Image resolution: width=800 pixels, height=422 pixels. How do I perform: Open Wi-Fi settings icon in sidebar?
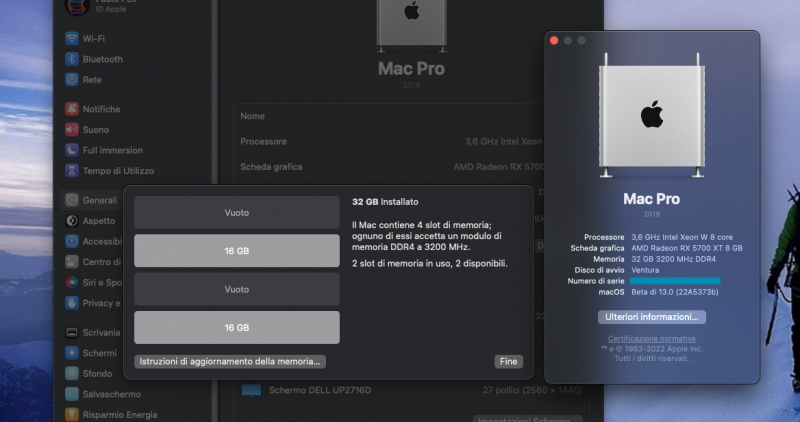coord(72,38)
